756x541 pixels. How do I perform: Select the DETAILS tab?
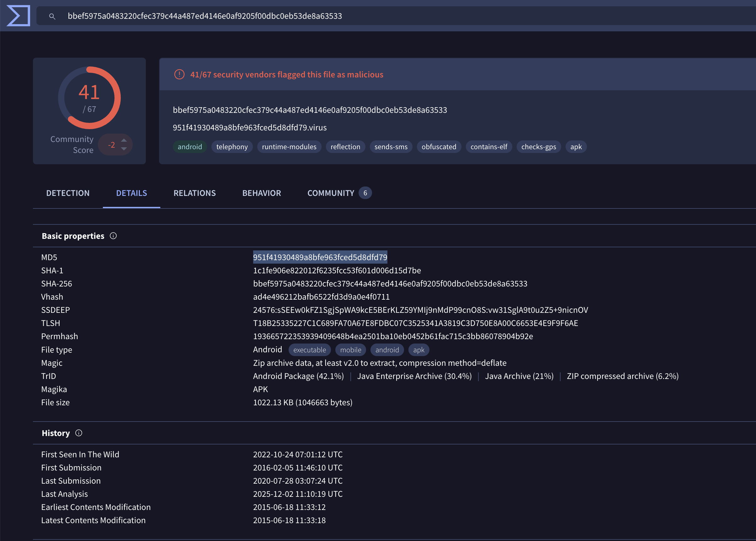[132, 193]
